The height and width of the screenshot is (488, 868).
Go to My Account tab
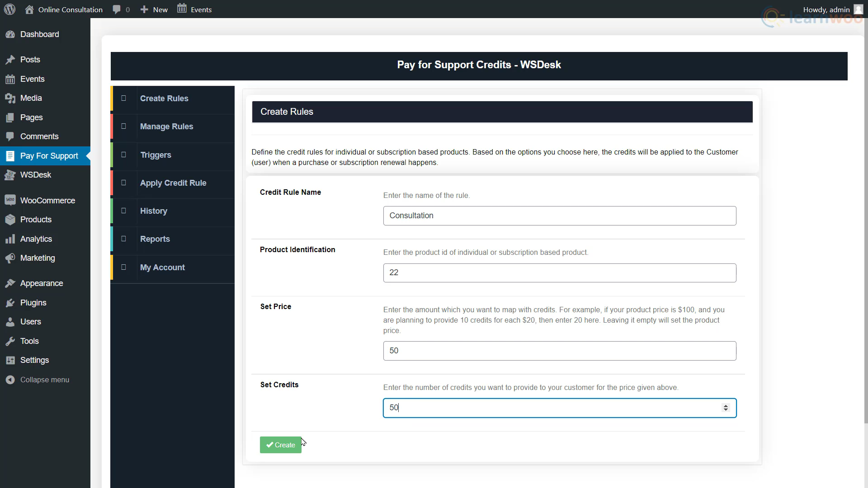tap(172, 267)
